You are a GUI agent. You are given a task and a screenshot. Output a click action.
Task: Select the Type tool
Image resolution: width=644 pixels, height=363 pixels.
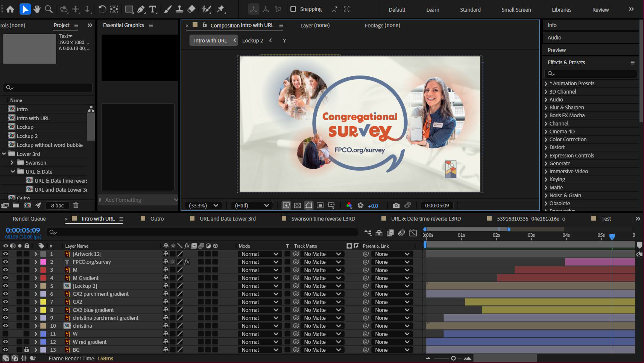153,9
